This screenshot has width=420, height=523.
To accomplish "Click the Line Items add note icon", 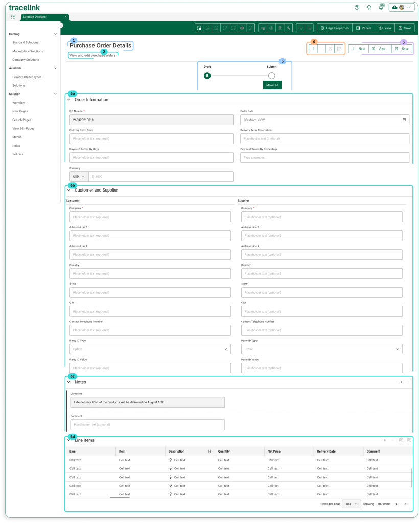I will pos(409,440).
